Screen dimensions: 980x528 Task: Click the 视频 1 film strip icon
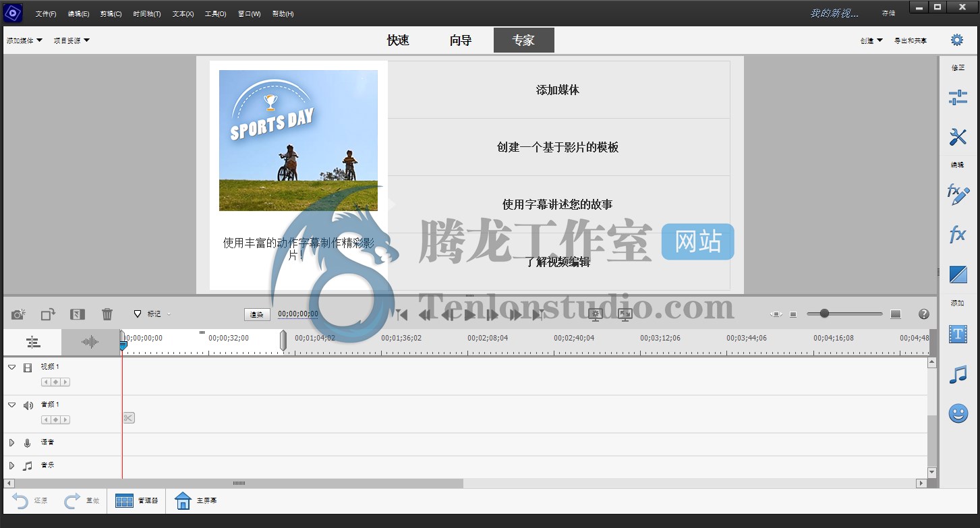(x=28, y=368)
